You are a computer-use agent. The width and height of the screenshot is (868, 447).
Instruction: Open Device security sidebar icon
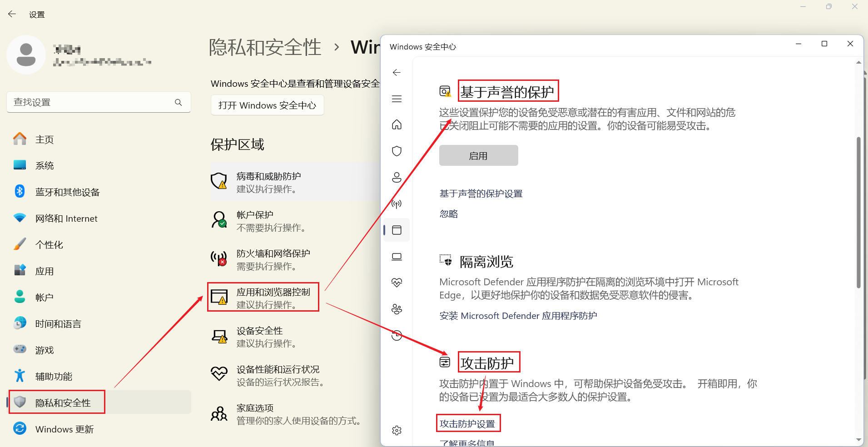[x=397, y=257]
